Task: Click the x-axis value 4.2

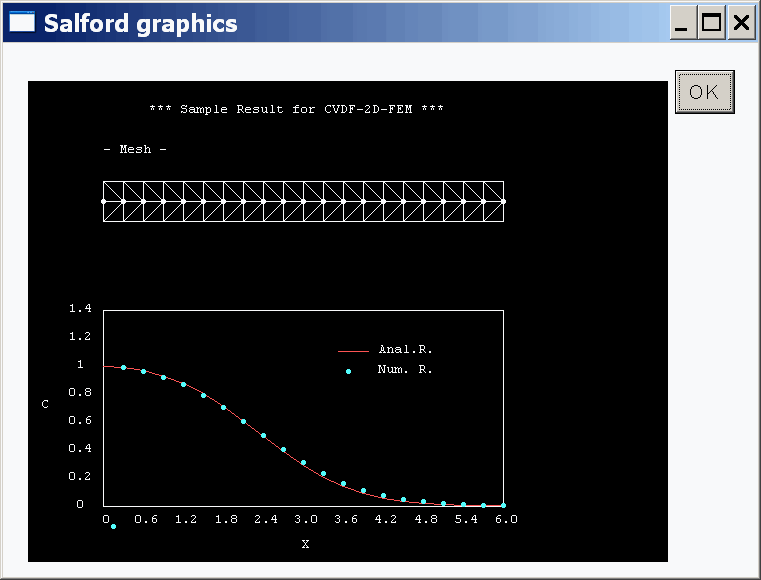Action: coord(386,519)
